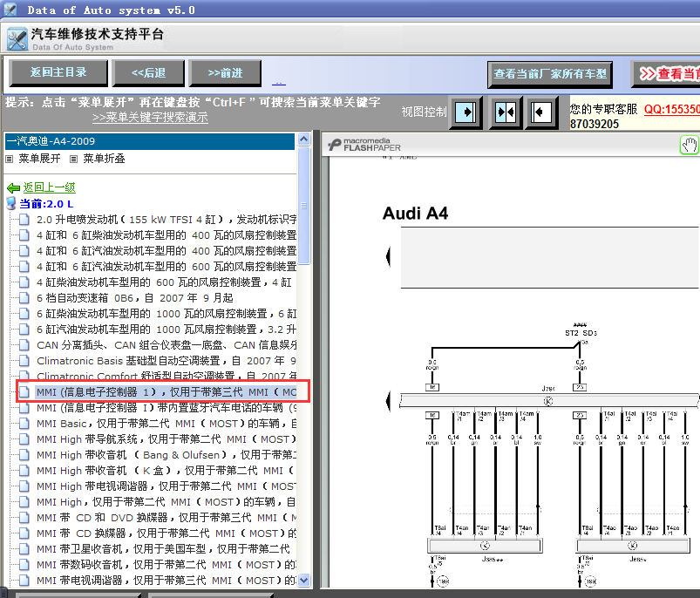The image size is (700, 598).
Task: Open 6 档自动变速箱 0B6 entry
Action: [135, 298]
